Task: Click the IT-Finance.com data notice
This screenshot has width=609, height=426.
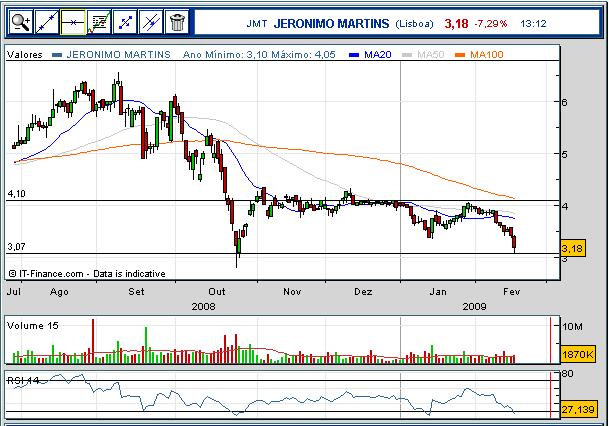Action: 87,274
